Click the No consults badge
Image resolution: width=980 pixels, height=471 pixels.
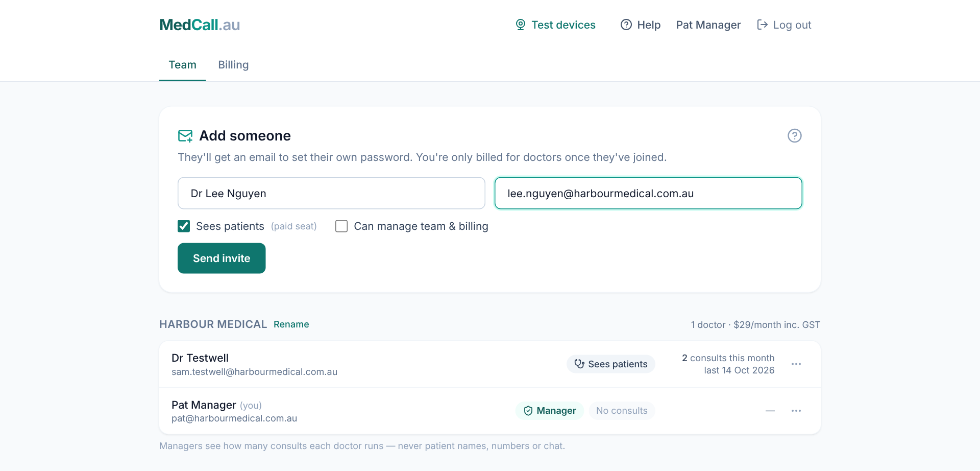click(622, 411)
